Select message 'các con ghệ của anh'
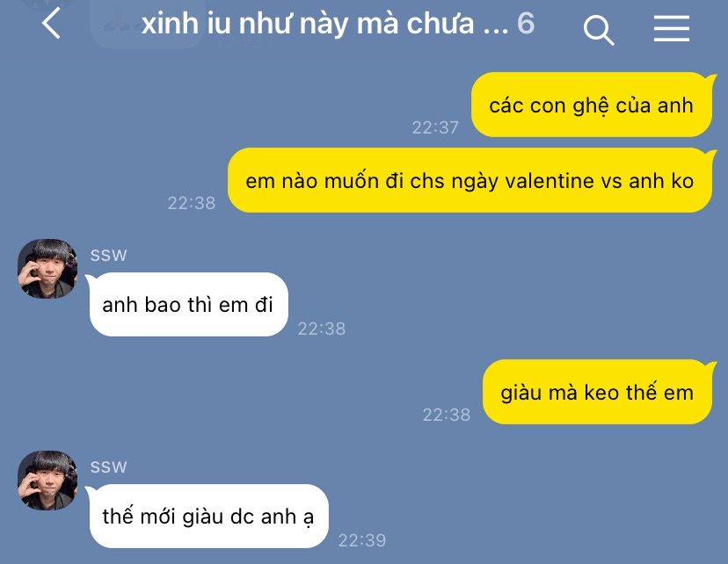728x564 pixels. pos(592,105)
